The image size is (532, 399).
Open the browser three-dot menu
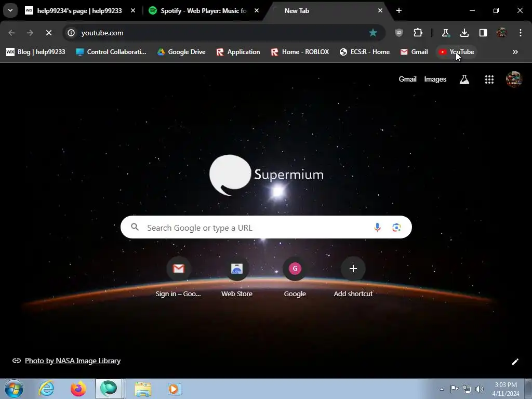click(x=521, y=33)
